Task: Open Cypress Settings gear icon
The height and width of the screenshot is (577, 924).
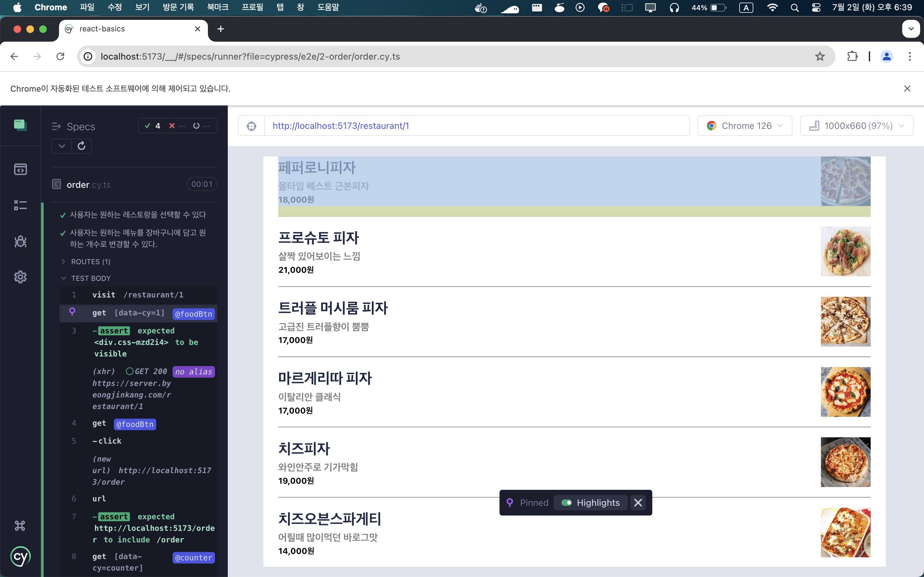Action: [20, 277]
